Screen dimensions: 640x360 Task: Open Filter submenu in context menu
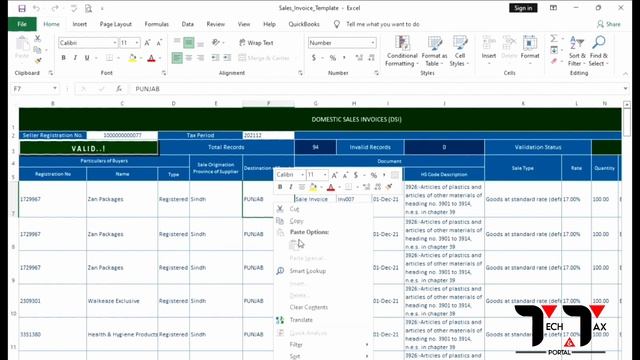point(296,345)
